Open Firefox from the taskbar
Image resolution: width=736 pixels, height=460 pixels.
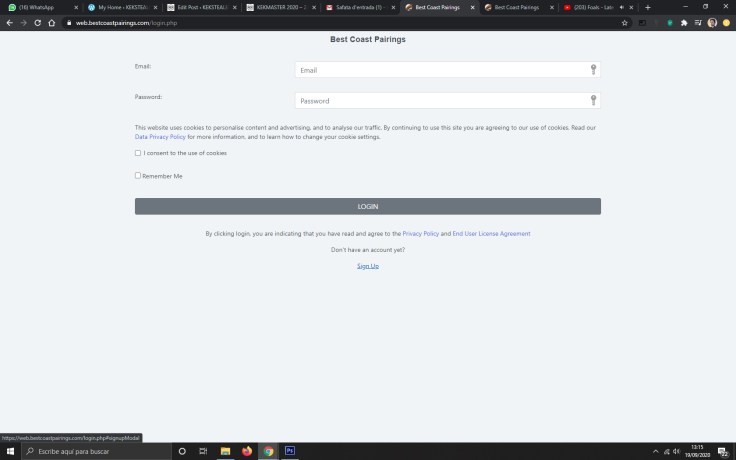pyautogui.click(x=247, y=451)
